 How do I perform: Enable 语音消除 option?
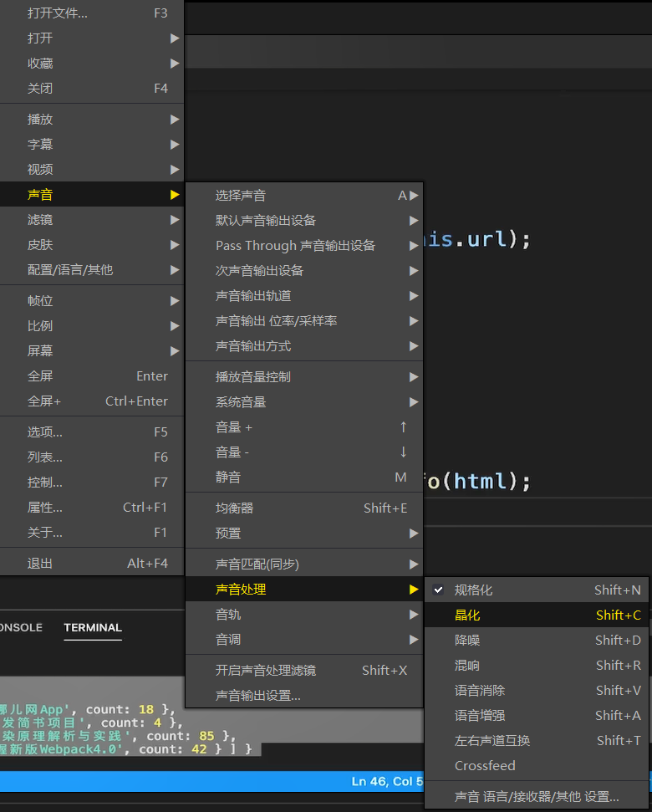click(536, 690)
